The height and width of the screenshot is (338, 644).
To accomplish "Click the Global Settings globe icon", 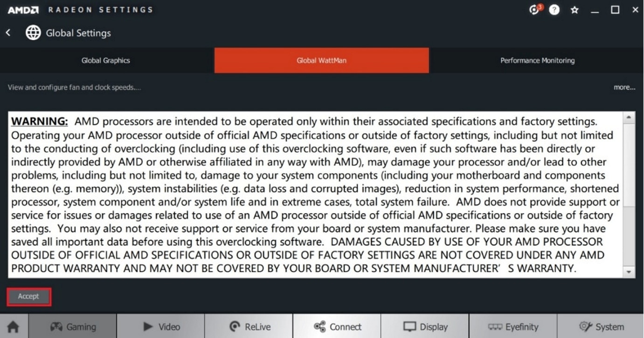I will point(33,33).
